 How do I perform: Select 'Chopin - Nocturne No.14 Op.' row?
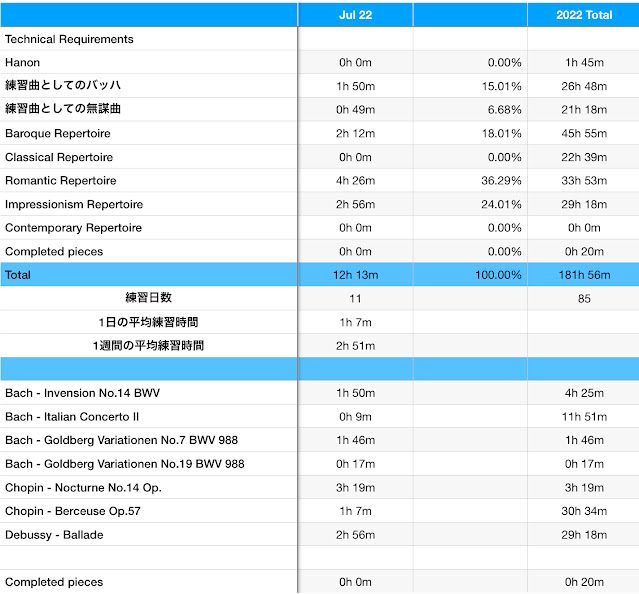[84, 488]
